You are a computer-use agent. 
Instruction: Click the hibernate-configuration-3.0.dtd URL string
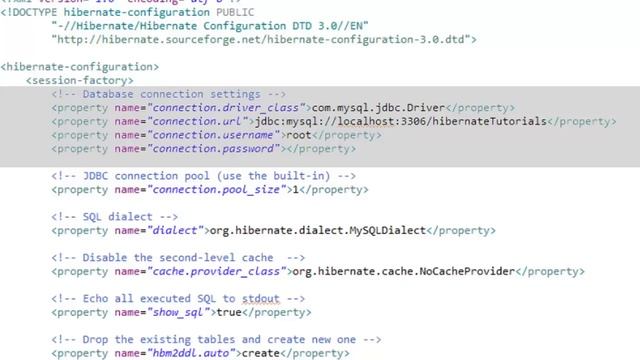tap(261, 40)
